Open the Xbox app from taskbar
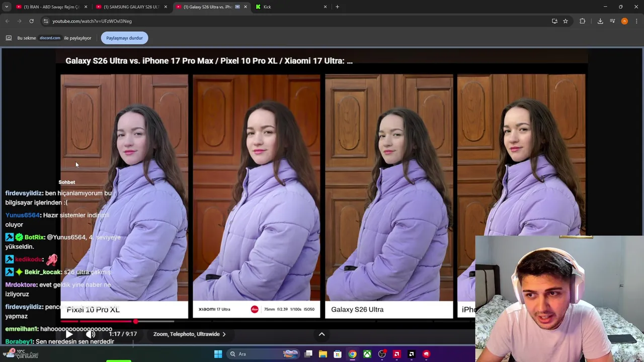644x362 pixels. click(367, 354)
